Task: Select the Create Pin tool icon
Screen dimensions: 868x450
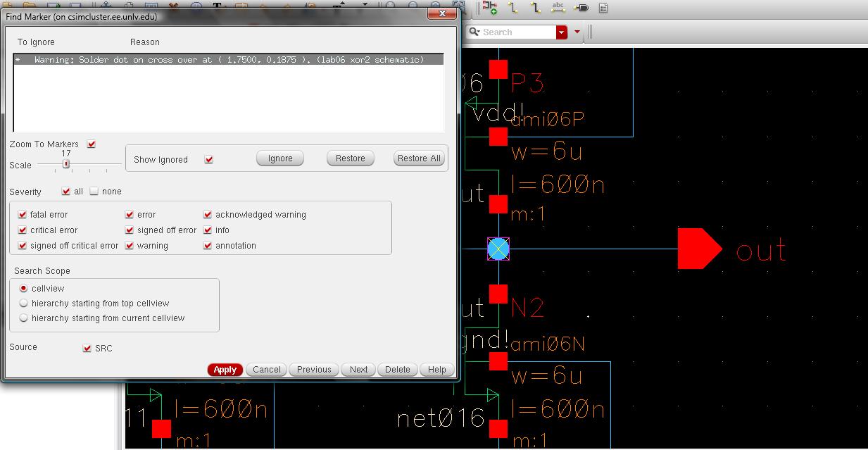Action: 581,8
